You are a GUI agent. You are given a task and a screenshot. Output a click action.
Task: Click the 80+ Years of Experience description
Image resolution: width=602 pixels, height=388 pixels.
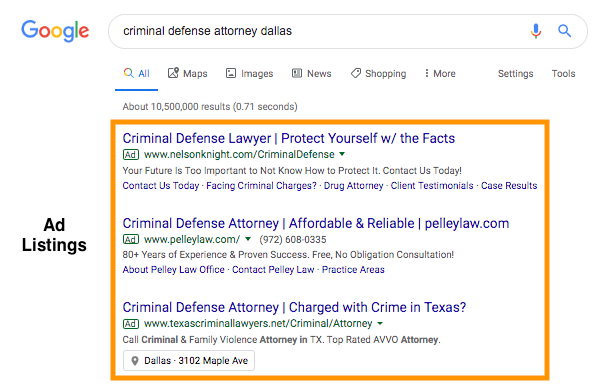(x=288, y=254)
